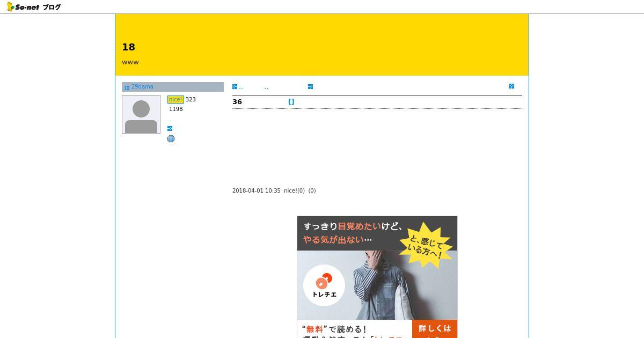The width and height of the screenshot is (644, 338).
Task: Open the トレチエ advertisement banner
Action: point(377,277)
